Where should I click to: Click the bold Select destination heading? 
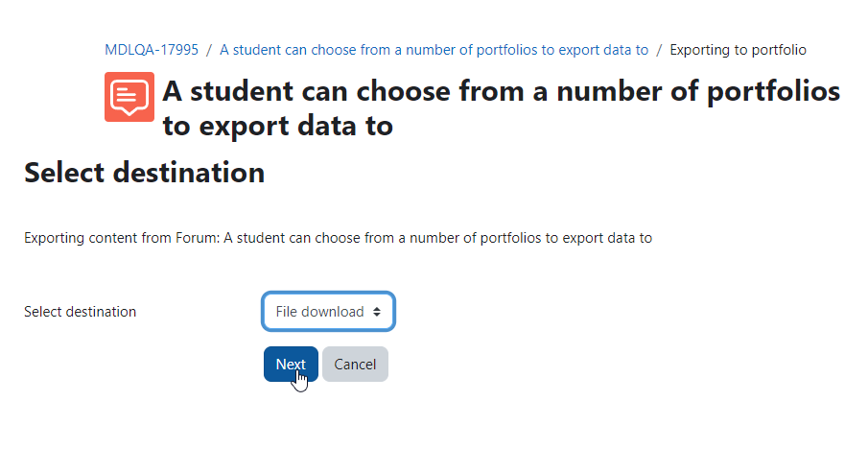145,173
